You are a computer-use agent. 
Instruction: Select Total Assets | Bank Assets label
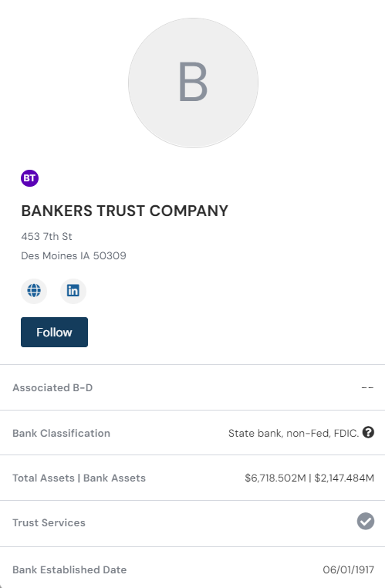pos(79,478)
